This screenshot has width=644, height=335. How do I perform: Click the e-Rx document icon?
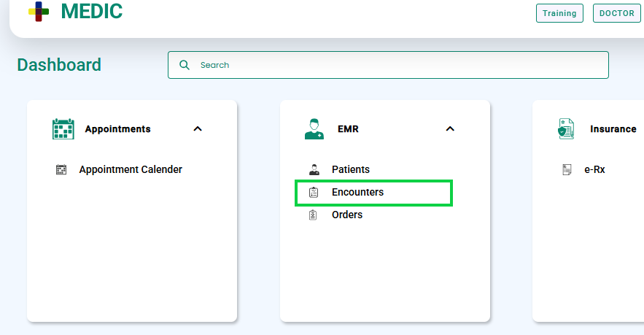pyautogui.click(x=567, y=169)
